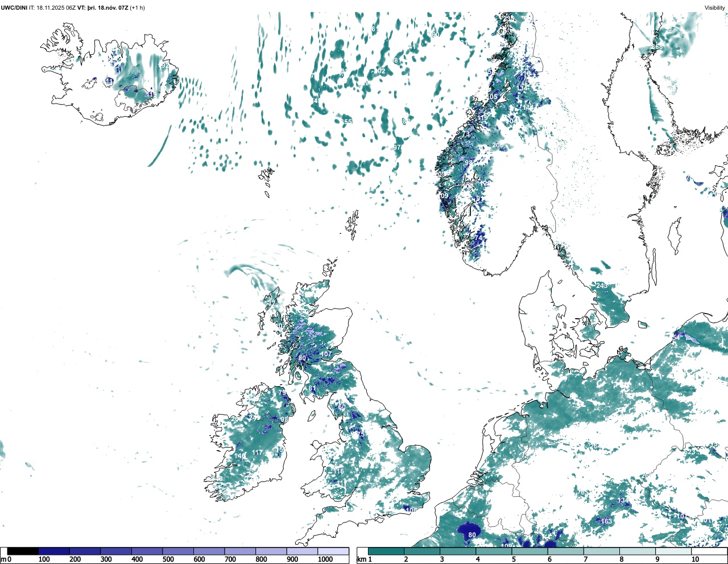Select the 300–400 m legend color block

point(116,551)
